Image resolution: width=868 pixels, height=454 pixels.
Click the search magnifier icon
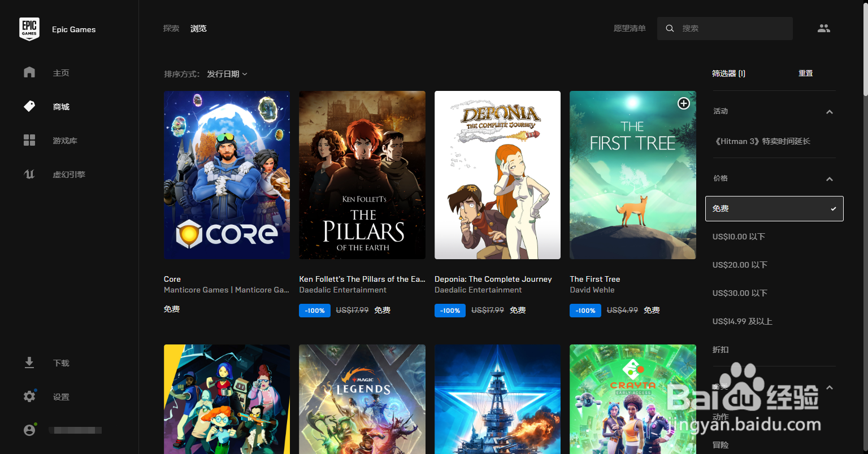(670, 28)
